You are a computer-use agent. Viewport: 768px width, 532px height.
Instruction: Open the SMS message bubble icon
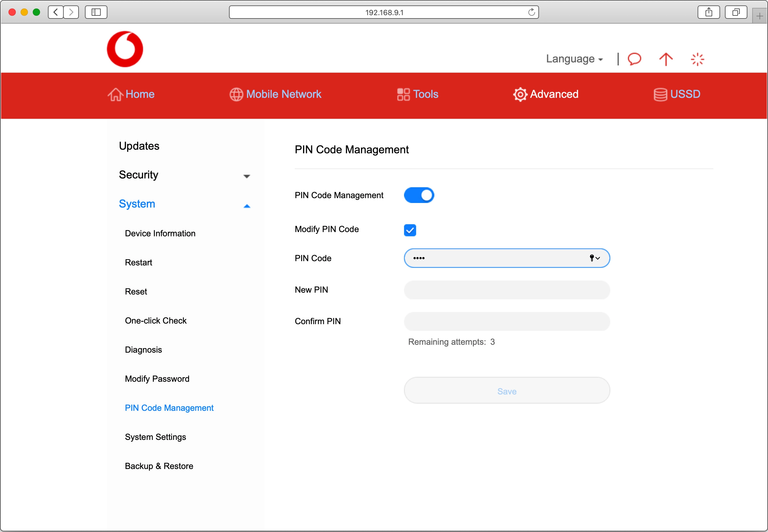click(x=634, y=59)
